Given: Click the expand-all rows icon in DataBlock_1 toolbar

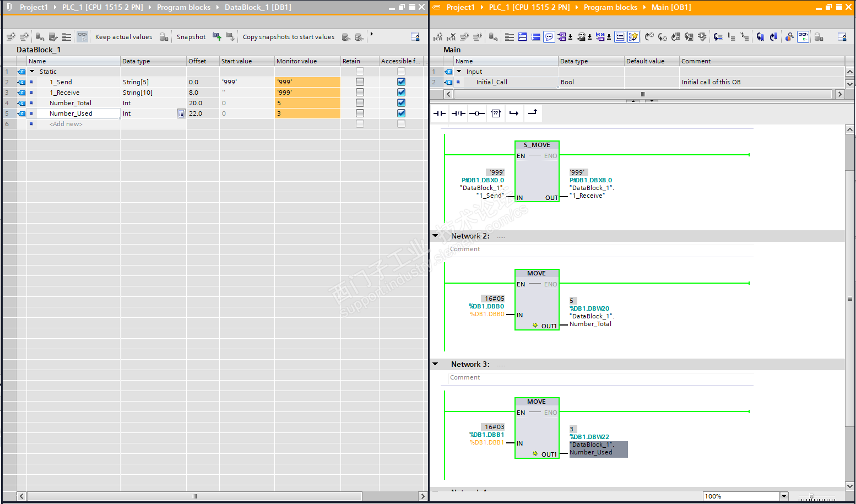Looking at the screenshot, I should click(67, 37).
